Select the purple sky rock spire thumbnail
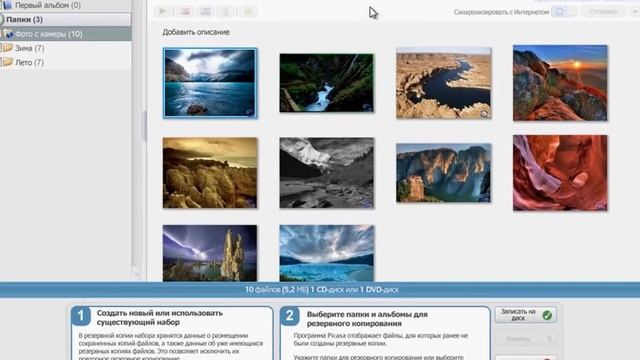The image size is (640, 360). coord(210,253)
